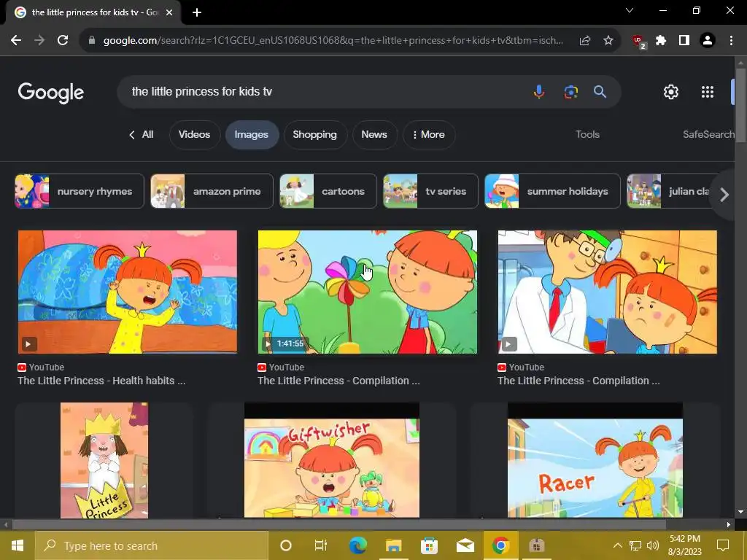747x560 pixels.
Task: Open the network icon in tray
Action: pos(635,545)
